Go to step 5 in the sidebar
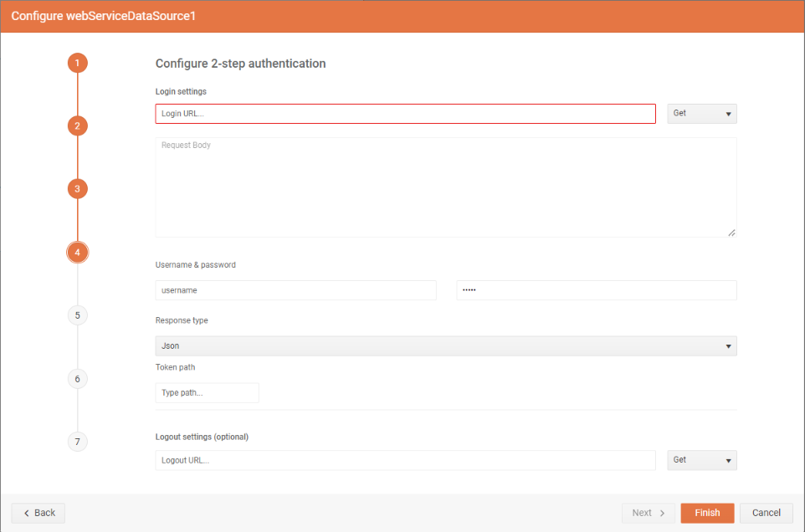 pyautogui.click(x=77, y=315)
